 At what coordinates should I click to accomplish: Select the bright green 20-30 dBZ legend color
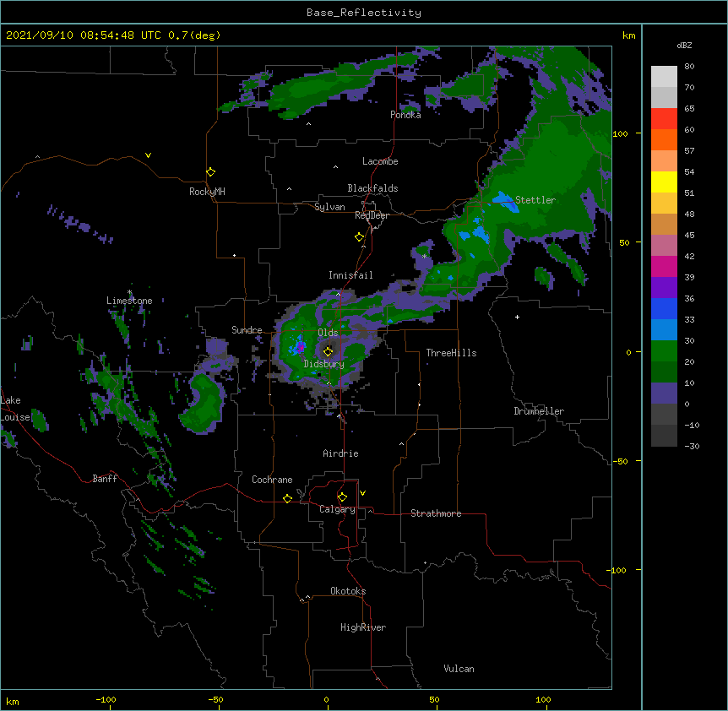tap(664, 351)
